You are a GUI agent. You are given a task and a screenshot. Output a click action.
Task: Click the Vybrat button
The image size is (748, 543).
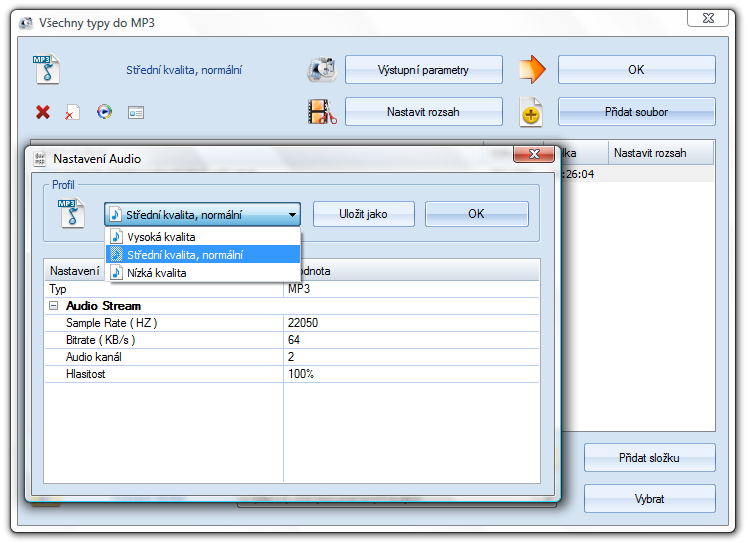coord(649,499)
